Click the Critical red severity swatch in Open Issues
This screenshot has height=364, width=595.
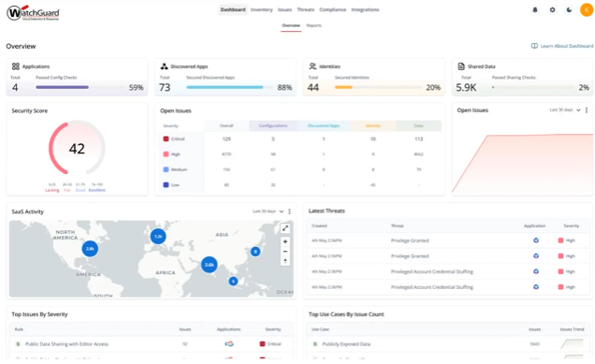pos(166,138)
